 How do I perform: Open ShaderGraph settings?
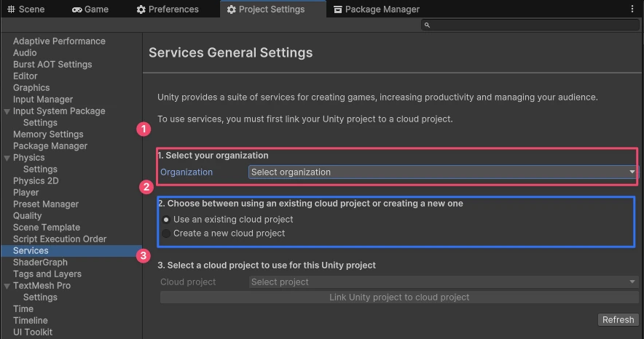(x=40, y=263)
